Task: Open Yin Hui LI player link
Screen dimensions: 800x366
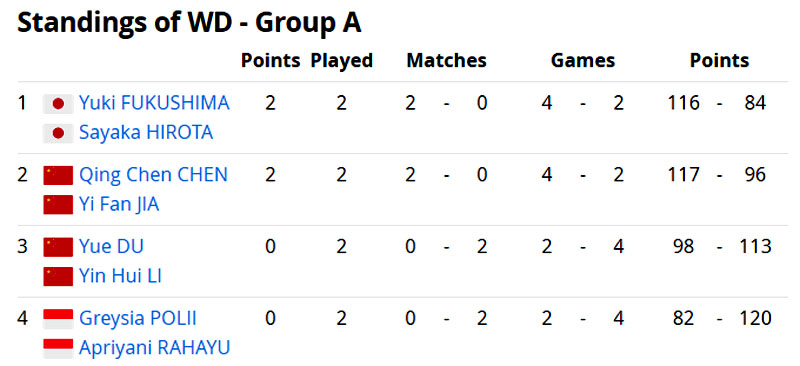Action: (120, 276)
